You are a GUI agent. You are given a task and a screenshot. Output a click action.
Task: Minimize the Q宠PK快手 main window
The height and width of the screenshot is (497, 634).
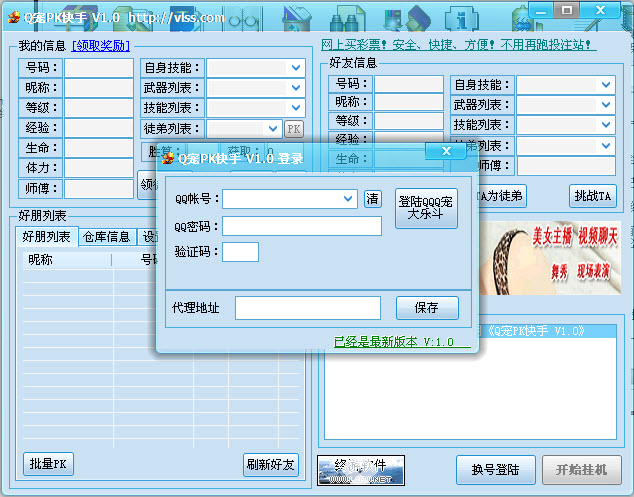point(541,11)
